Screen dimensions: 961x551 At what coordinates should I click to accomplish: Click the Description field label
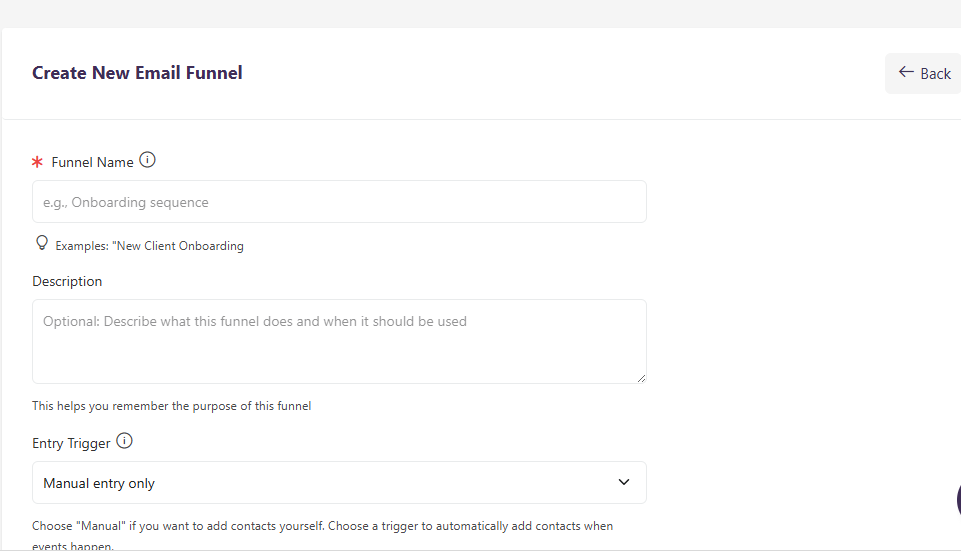[x=67, y=281]
